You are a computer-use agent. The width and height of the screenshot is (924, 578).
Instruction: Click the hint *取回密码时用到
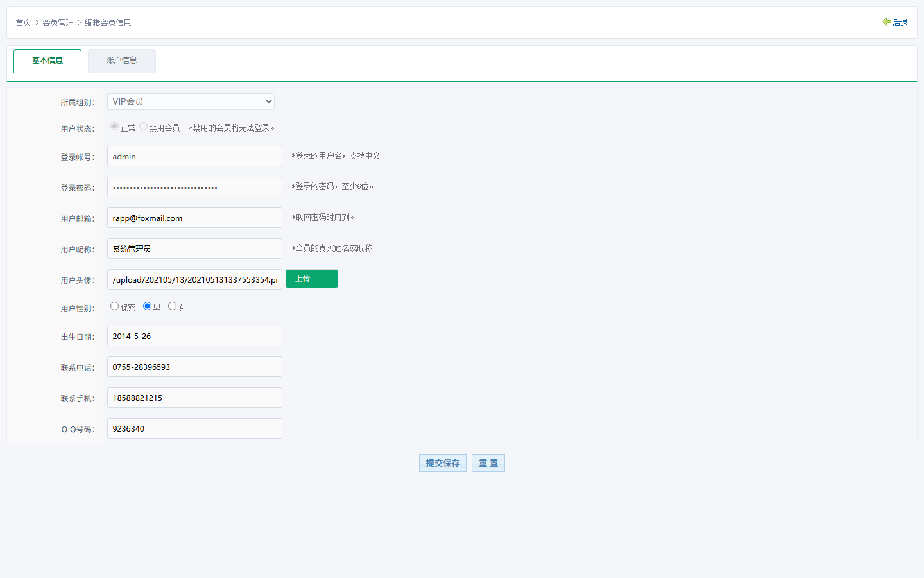click(323, 218)
